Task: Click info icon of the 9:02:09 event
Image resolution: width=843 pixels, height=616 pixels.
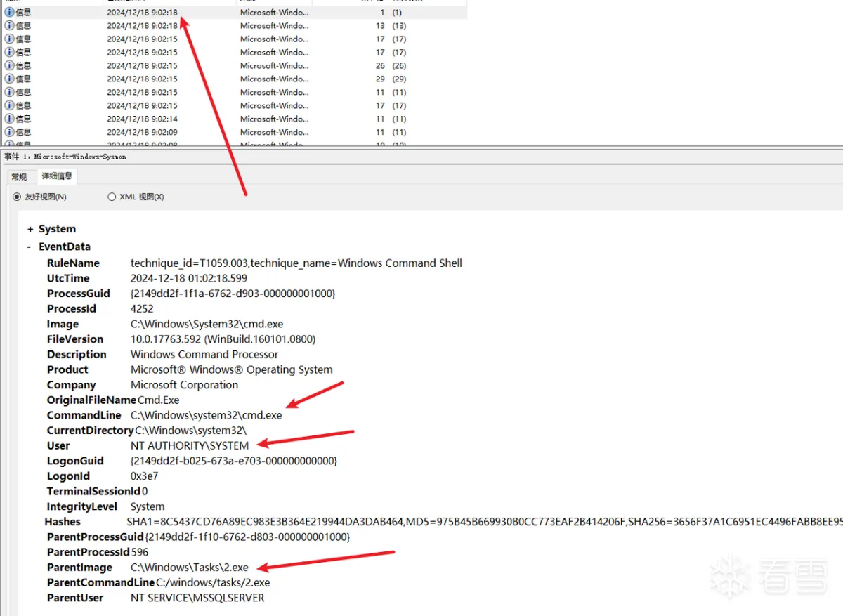Action: (x=9, y=132)
